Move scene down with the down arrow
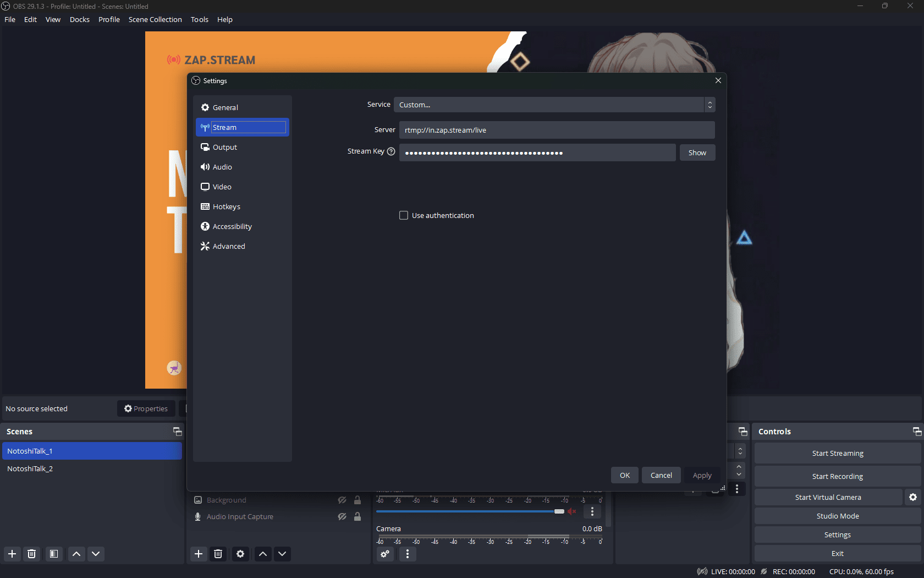924x578 pixels. pos(96,554)
